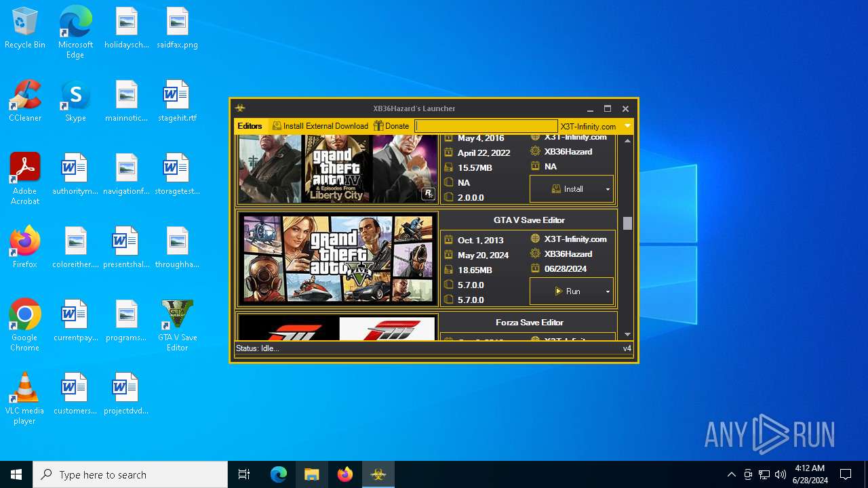Click gear icon beside XB36Hazard in GTA IV
Screen dimensions: 868x488
coord(535,151)
